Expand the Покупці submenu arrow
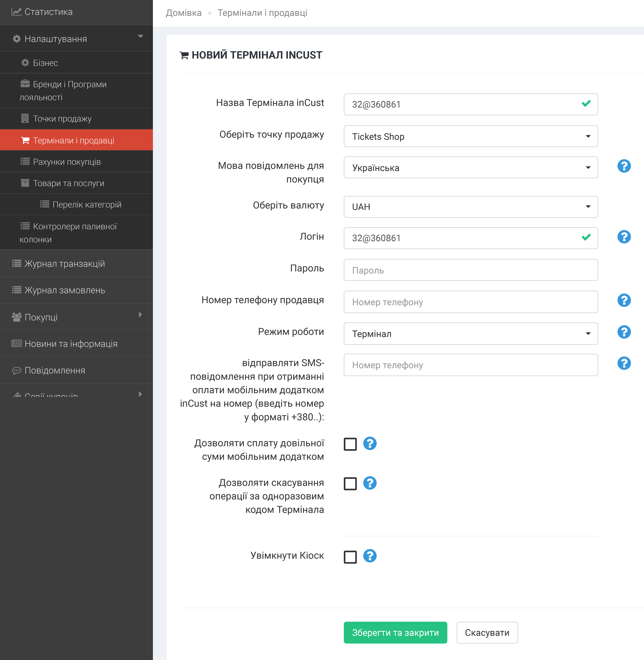 tap(140, 314)
